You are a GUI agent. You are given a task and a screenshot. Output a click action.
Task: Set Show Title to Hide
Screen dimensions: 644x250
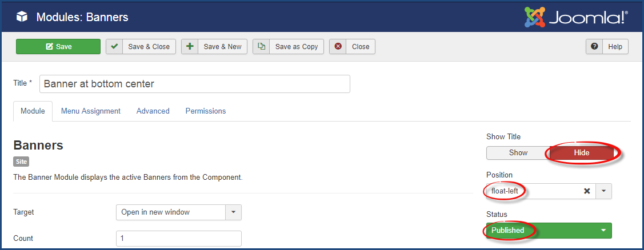582,153
